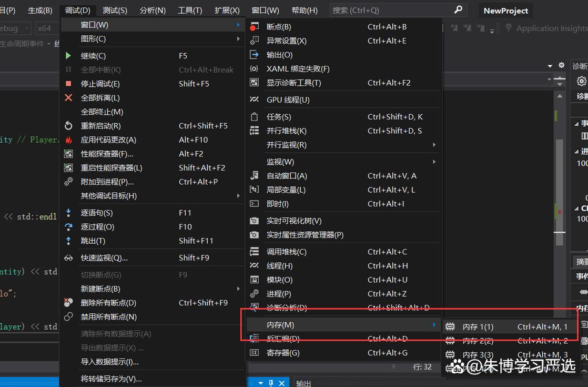Open the 生成(B) menu
This screenshot has height=387, width=588.
[40, 10]
